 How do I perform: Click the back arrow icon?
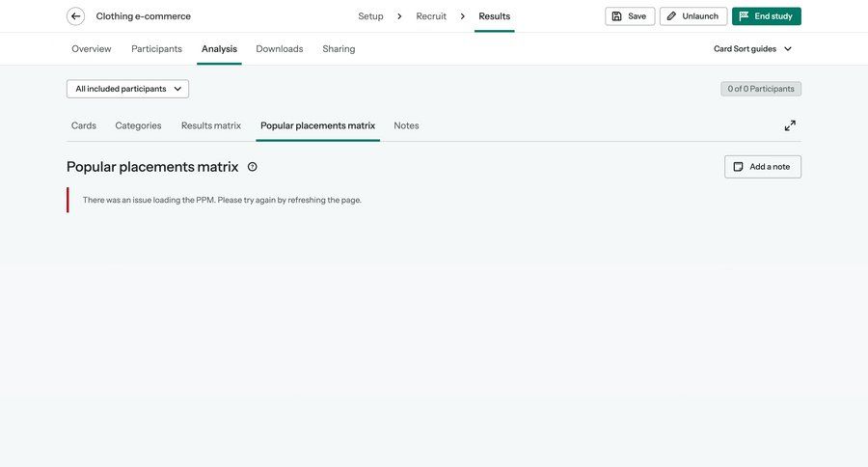(75, 16)
